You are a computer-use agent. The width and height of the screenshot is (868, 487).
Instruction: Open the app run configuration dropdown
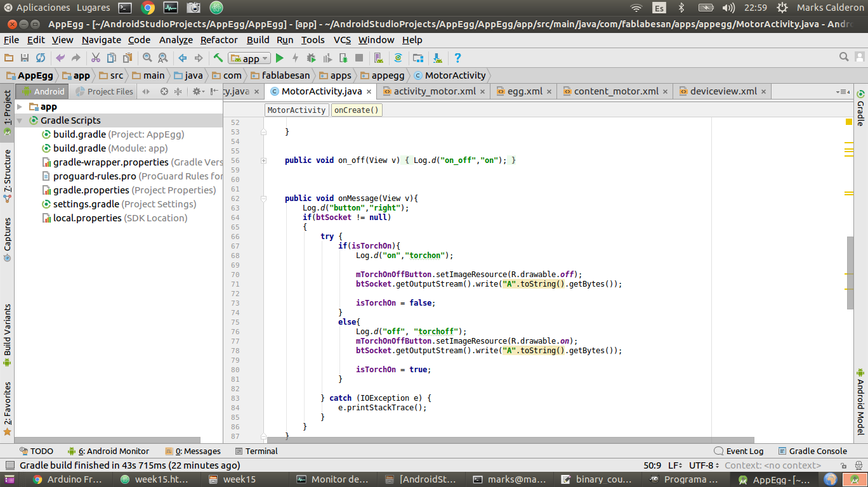point(249,58)
